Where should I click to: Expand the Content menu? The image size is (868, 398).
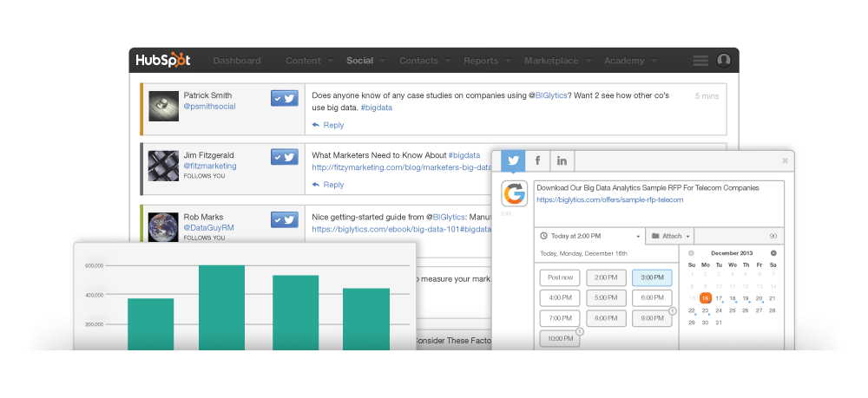tap(310, 61)
